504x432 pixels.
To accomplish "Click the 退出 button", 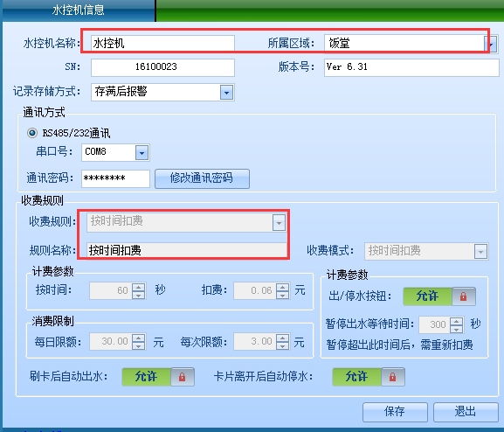I will (466, 412).
